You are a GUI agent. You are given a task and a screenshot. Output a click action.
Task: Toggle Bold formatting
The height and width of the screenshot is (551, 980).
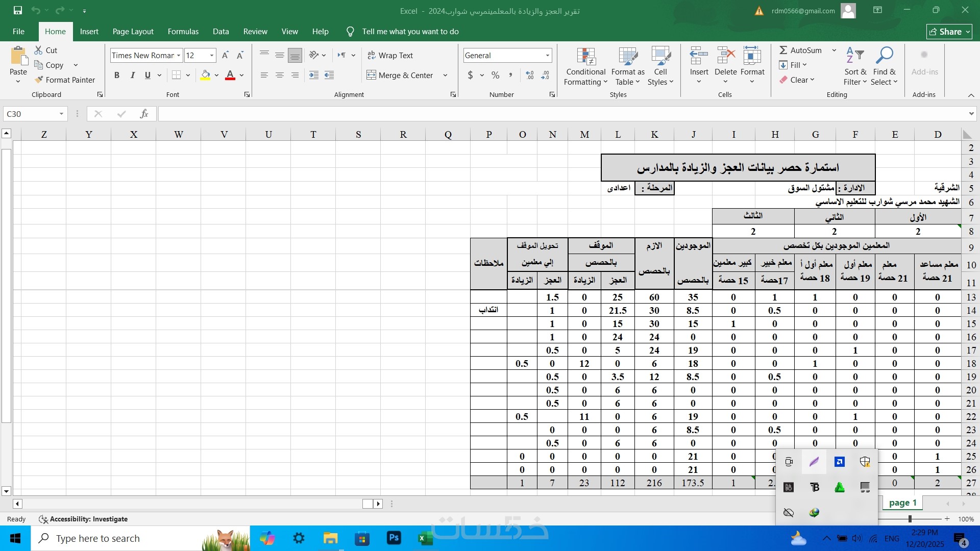[117, 75]
